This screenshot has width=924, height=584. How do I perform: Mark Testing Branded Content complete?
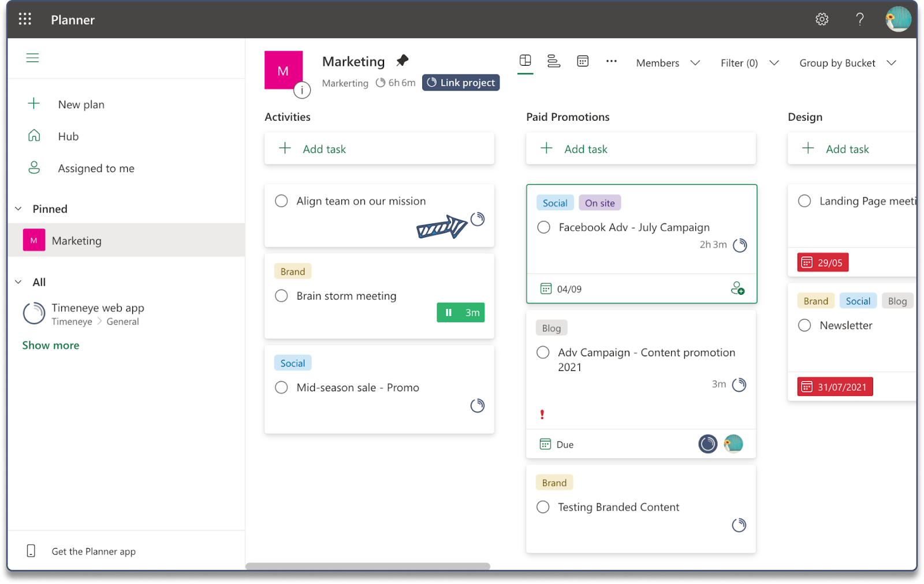pos(543,507)
